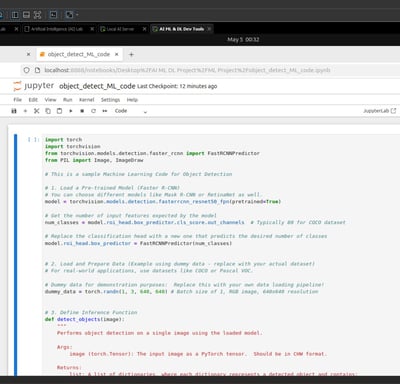Paste cell from clipboard
This screenshot has height=384, width=400.
[59, 111]
